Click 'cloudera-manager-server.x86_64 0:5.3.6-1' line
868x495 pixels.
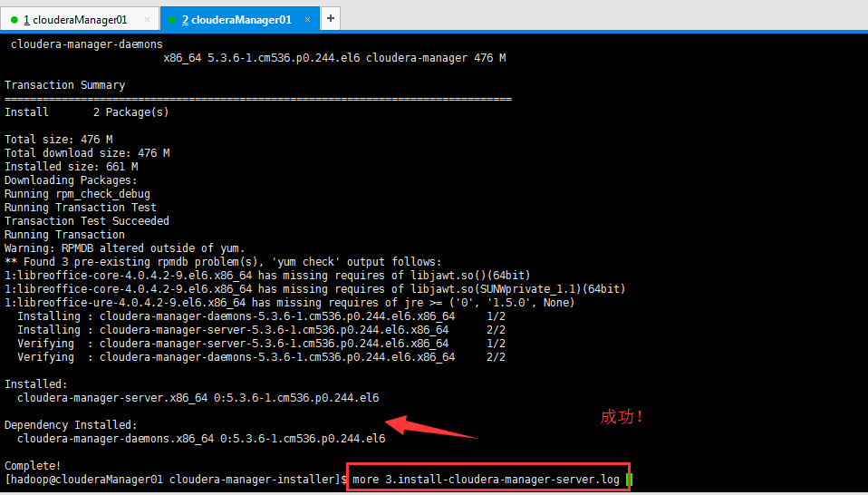[198, 398]
